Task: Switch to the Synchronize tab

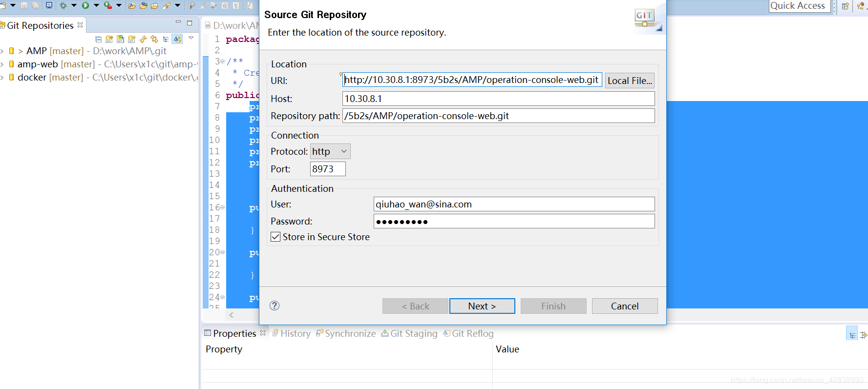Action: click(346, 333)
